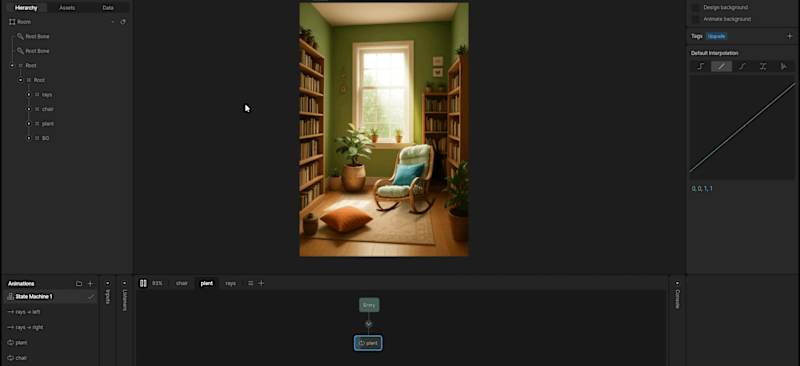
Task: Select the plant animation in Animations list
Action: [x=50, y=343]
